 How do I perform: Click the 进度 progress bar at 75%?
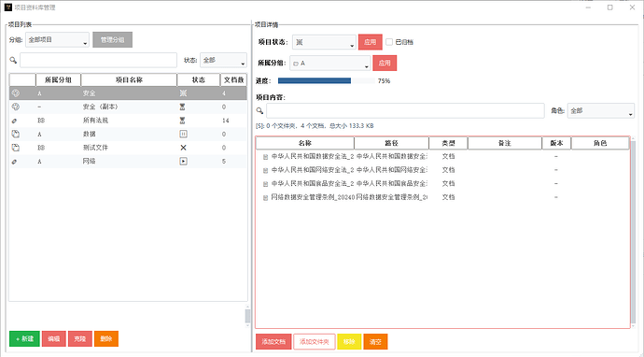[x=326, y=80]
